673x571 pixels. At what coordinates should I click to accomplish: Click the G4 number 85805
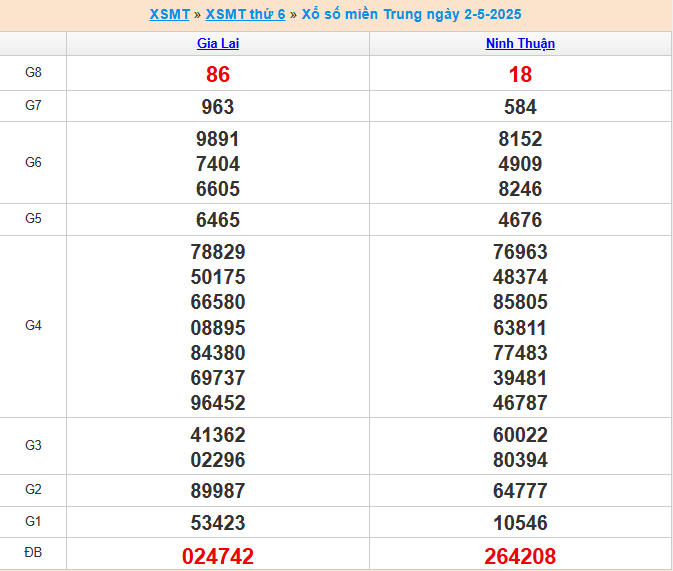(x=520, y=302)
